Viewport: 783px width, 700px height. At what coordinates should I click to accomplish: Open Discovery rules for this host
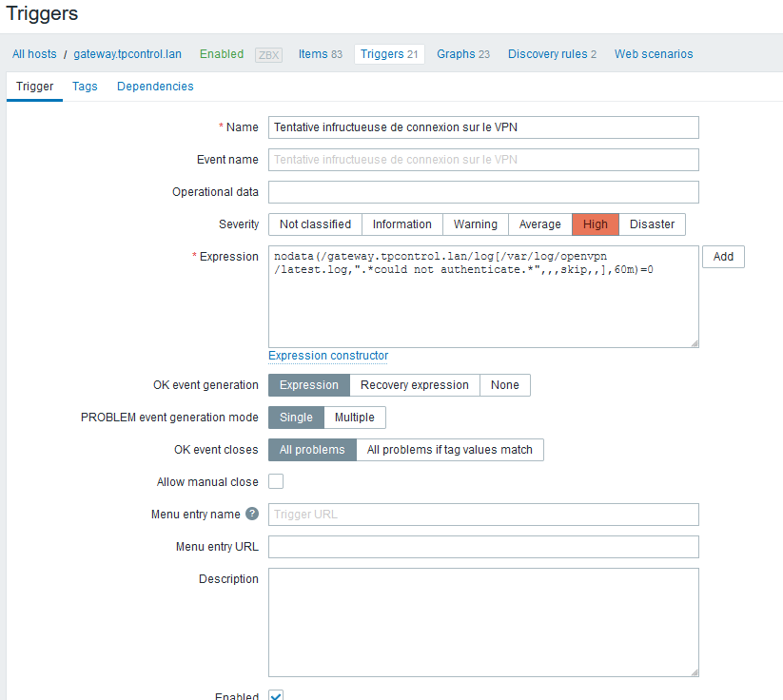[552, 54]
